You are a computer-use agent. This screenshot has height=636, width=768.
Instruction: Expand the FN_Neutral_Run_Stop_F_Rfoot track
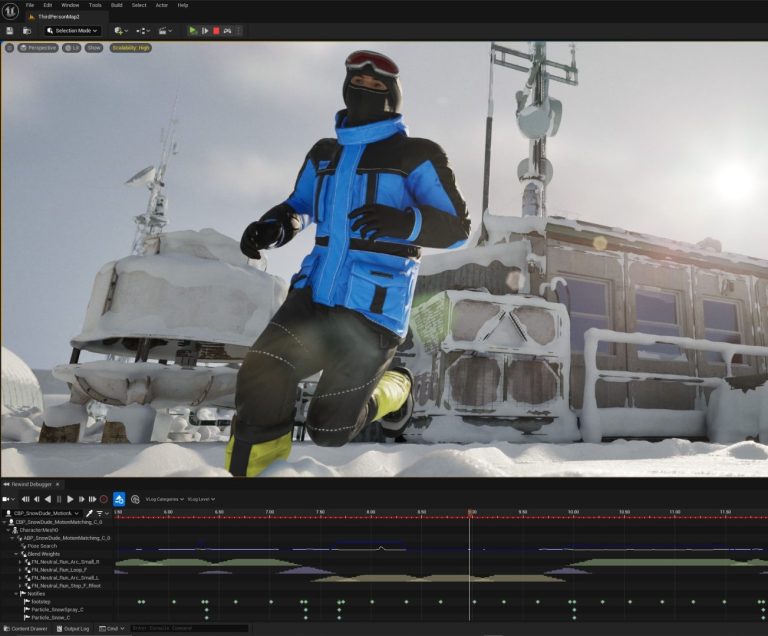[20, 586]
